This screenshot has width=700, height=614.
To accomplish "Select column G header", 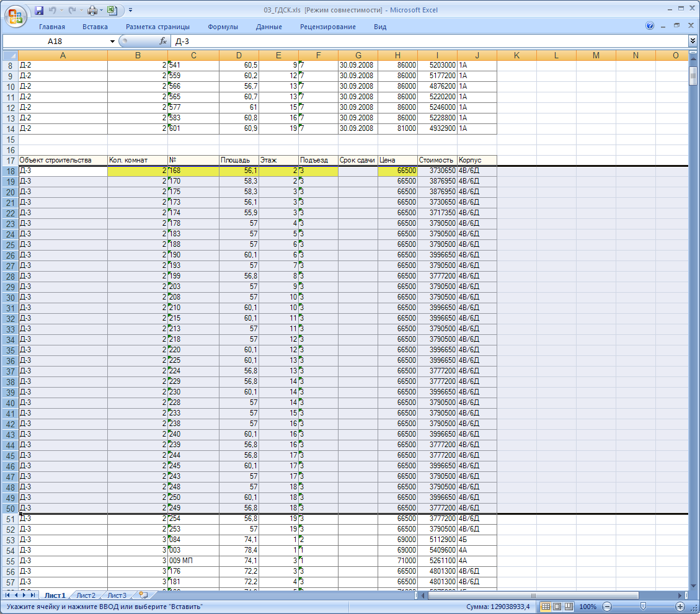I will pyautogui.click(x=358, y=55).
